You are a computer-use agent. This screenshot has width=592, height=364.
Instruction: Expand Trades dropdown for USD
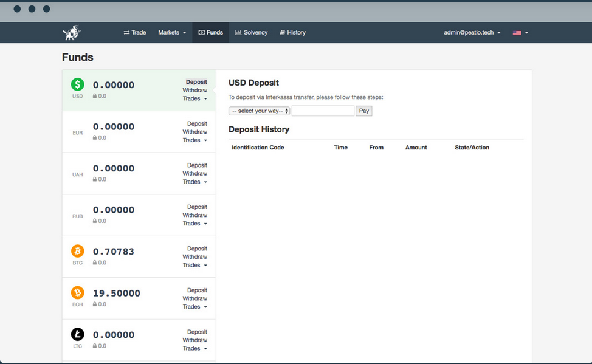(195, 98)
